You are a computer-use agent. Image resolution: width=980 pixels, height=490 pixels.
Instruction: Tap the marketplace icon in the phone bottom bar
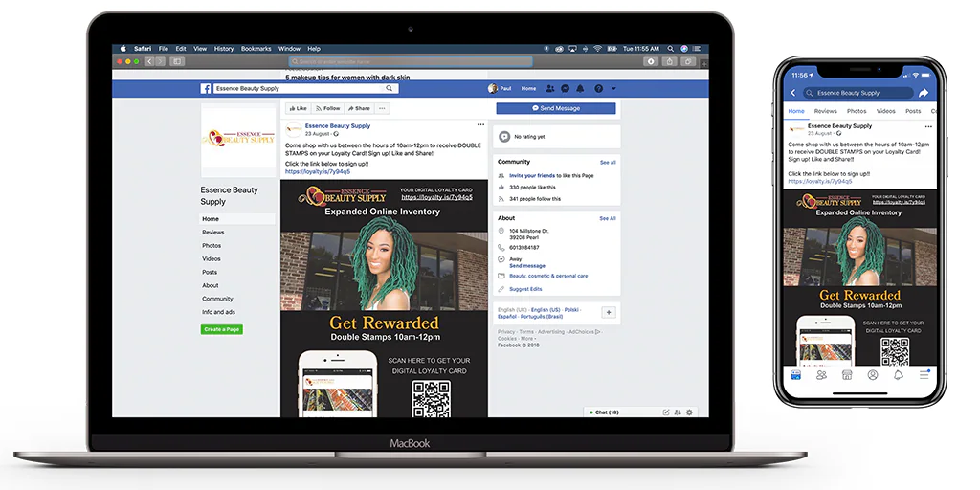tap(847, 375)
